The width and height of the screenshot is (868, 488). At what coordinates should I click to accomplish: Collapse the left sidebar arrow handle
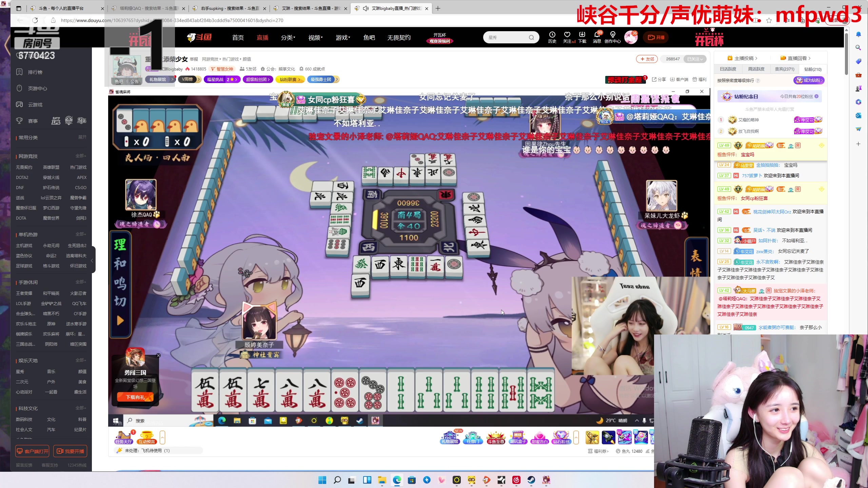click(92, 260)
